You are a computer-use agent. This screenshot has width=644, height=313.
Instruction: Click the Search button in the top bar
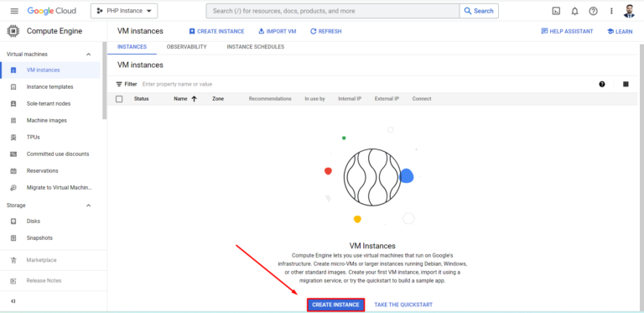[479, 11]
